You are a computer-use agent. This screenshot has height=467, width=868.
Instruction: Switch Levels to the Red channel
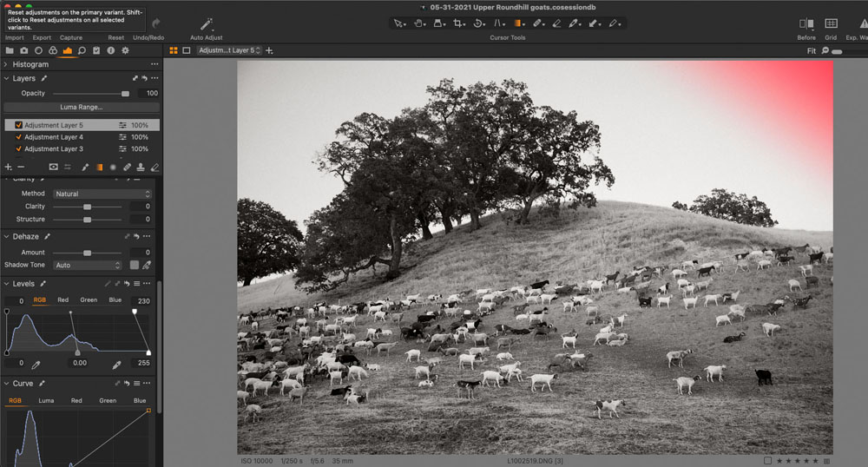coord(63,299)
